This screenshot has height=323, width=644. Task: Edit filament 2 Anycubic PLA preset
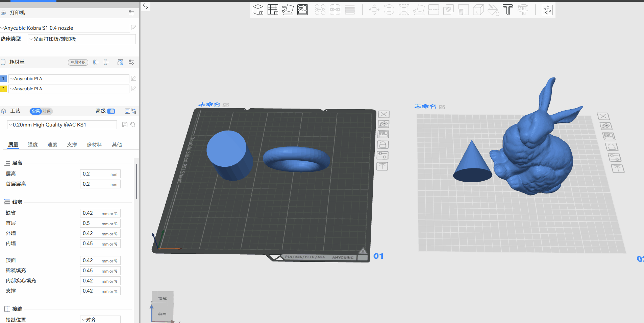133,89
